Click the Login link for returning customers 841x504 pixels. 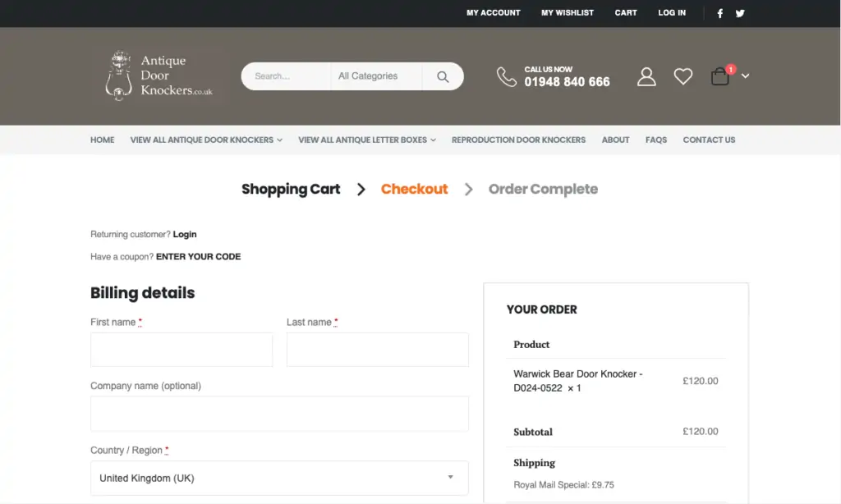click(x=185, y=234)
